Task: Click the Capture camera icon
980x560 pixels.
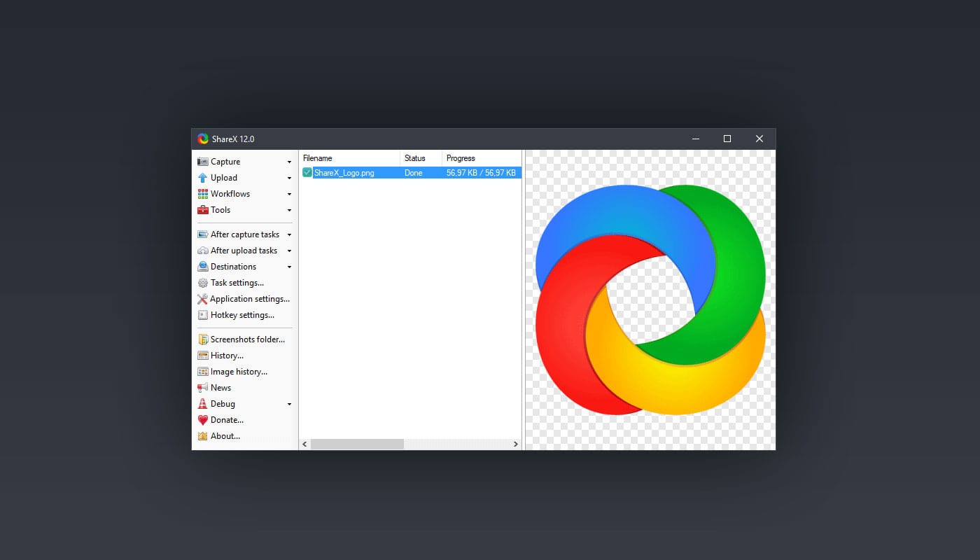Action: pos(203,162)
